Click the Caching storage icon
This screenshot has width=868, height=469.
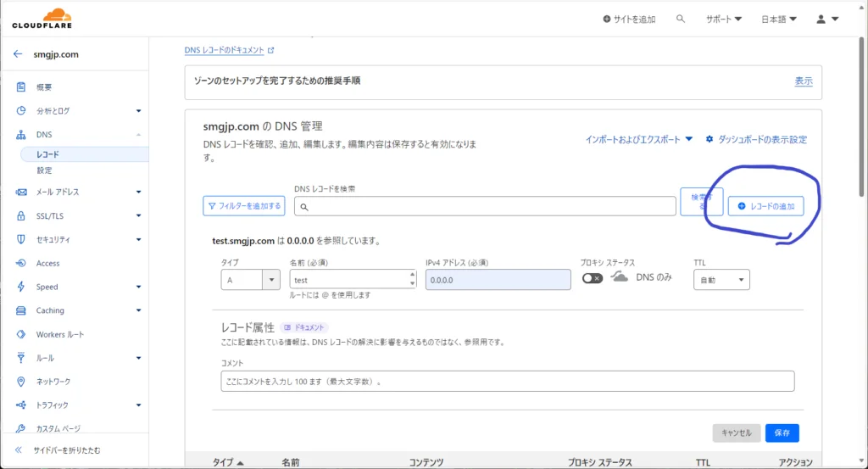tap(21, 310)
